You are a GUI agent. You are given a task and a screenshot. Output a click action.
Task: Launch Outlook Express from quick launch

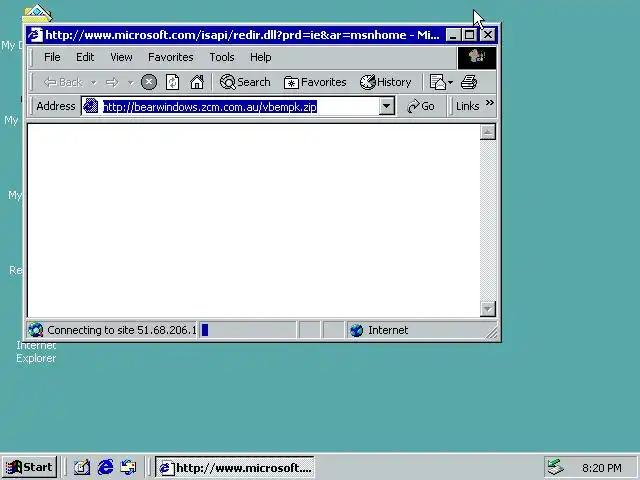coord(129,467)
